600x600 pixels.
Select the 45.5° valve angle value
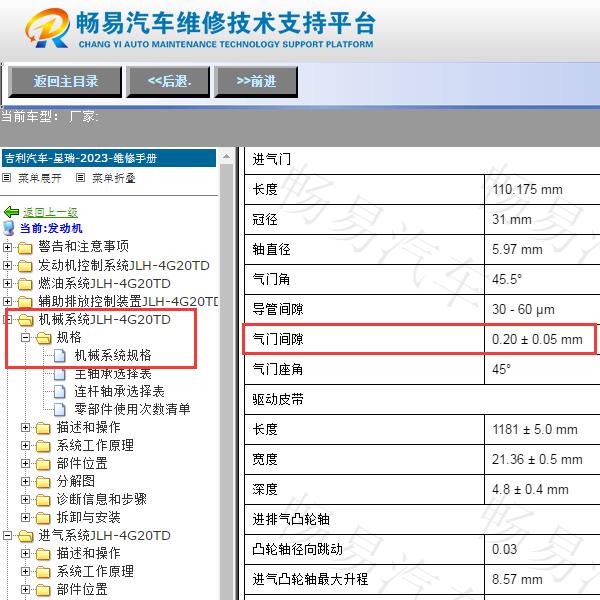pos(507,279)
